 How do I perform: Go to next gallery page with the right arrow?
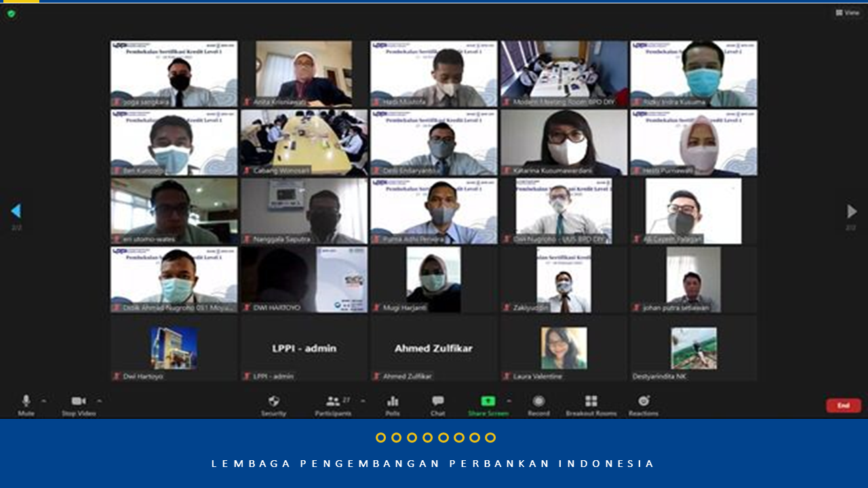pos(852,211)
